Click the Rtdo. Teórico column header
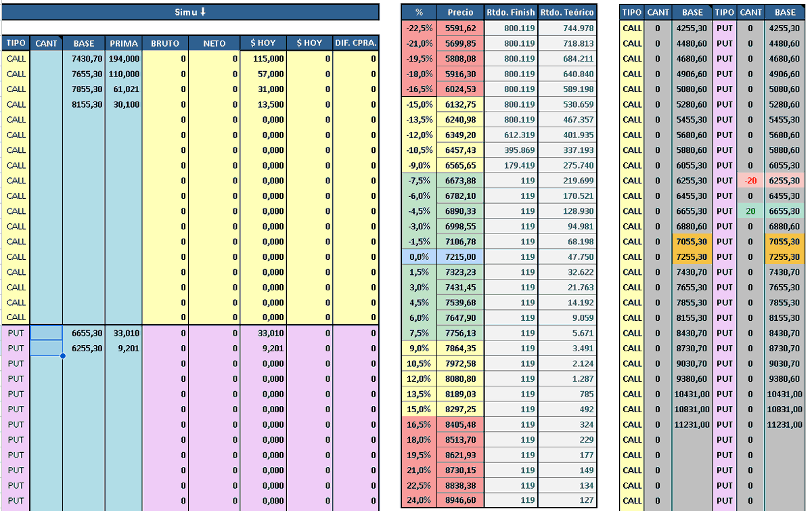Image resolution: width=812 pixels, height=511 pixels. pyautogui.click(x=568, y=12)
